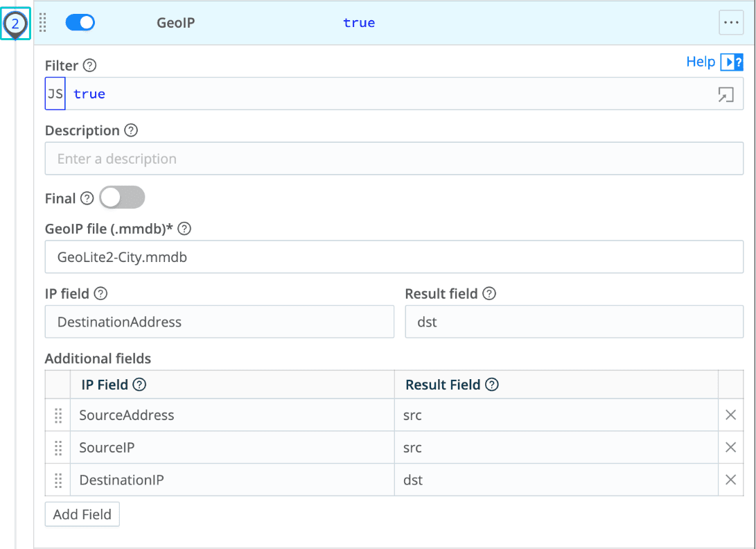Remove the SourceIP additional field row

[x=730, y=447]
